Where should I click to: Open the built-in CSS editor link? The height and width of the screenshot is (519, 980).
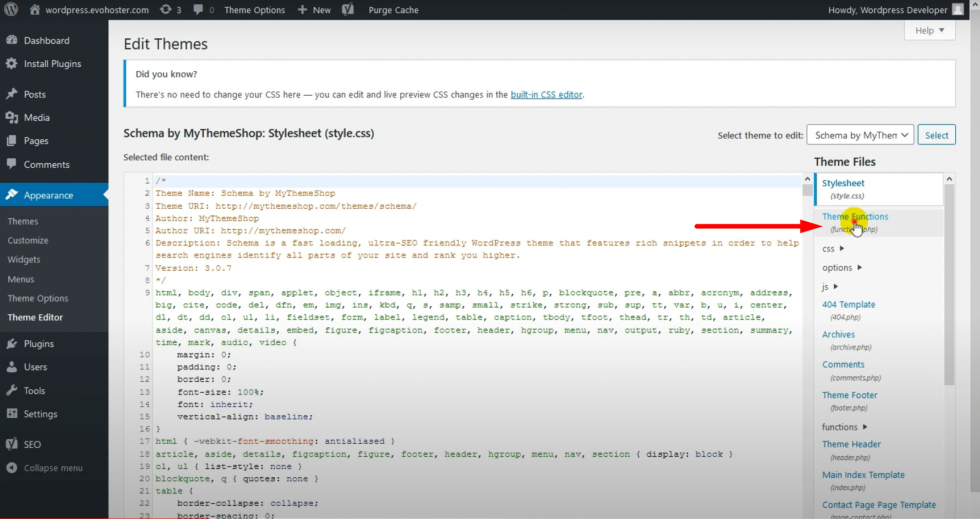point(546,94)
